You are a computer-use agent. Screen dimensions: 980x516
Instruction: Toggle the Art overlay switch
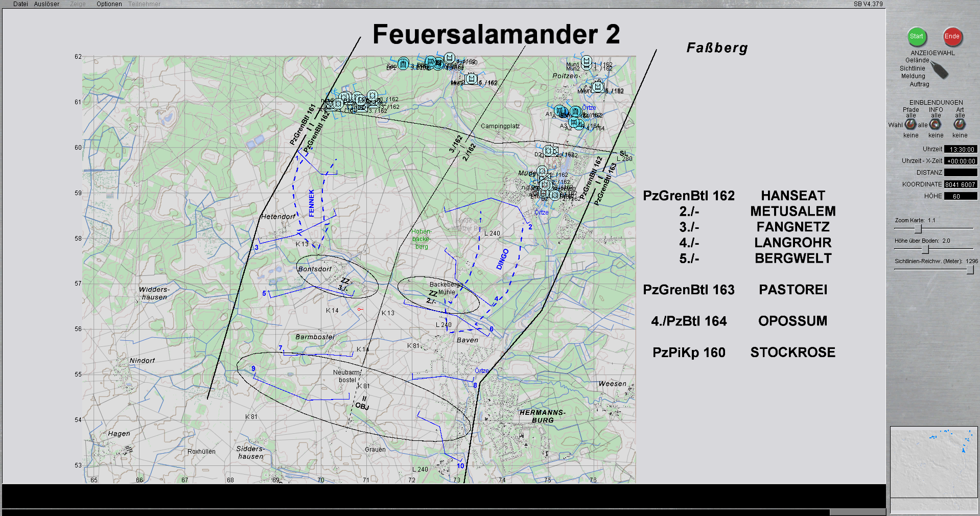click(x=960, y=124)
